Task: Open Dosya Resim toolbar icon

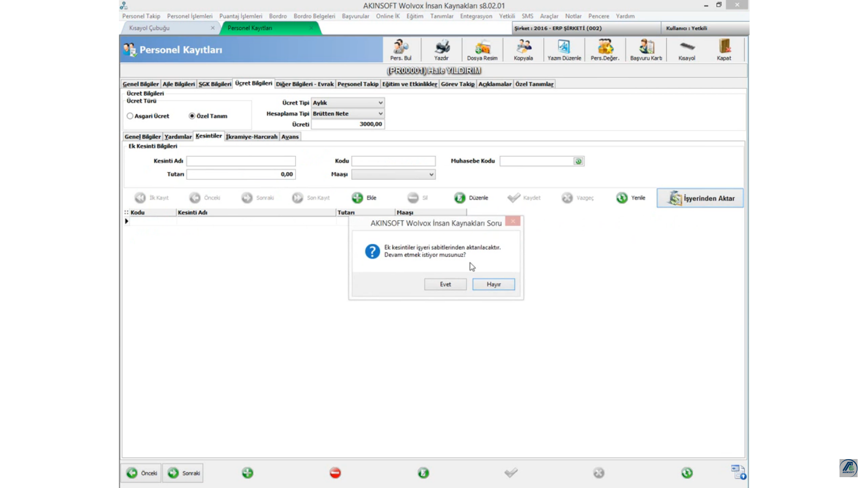Action: 482,50
